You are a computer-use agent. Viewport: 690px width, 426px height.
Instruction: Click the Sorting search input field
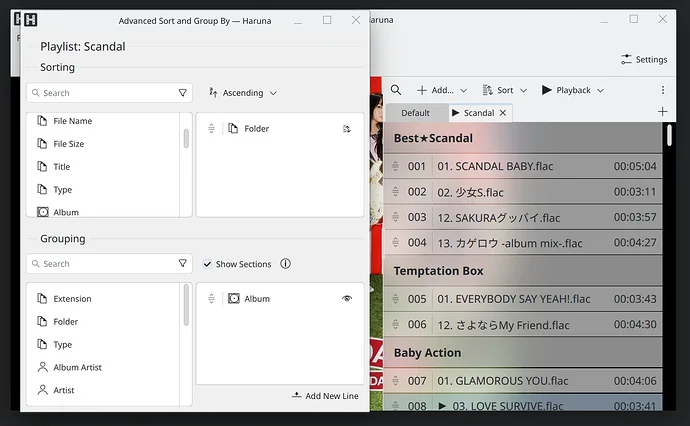[100, 93]
